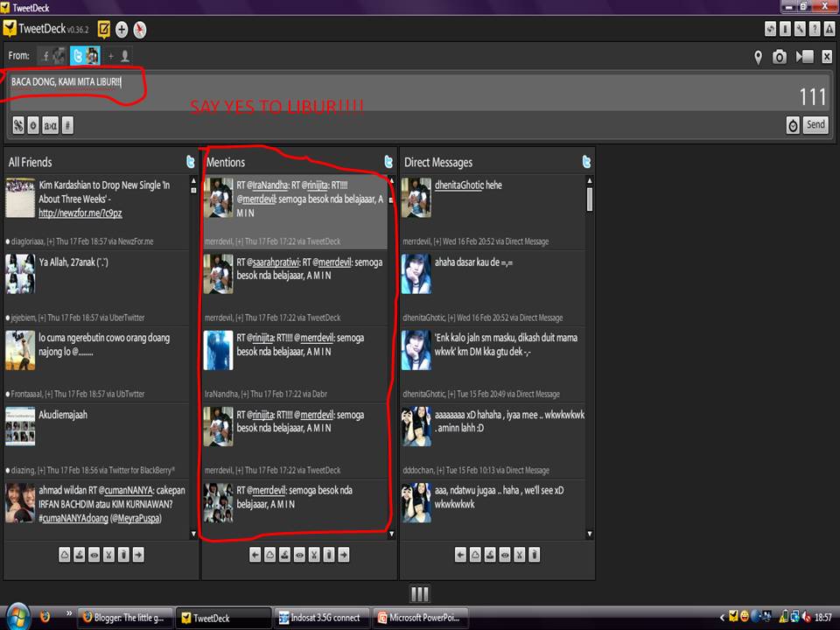This screenshot has height=630, width=840.
Task: Click Mentions column scroll down arrow
Action: pyautogui.click(x=392, y=534)
